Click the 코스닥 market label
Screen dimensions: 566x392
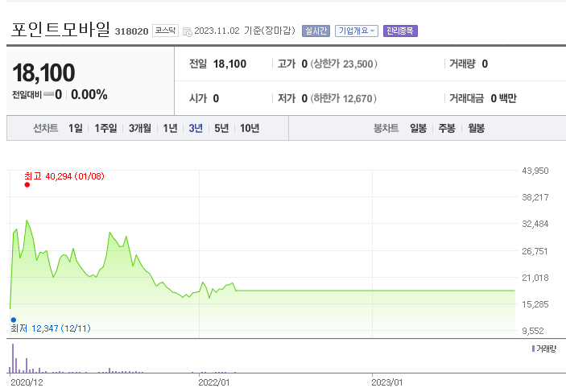click(165, 31)
